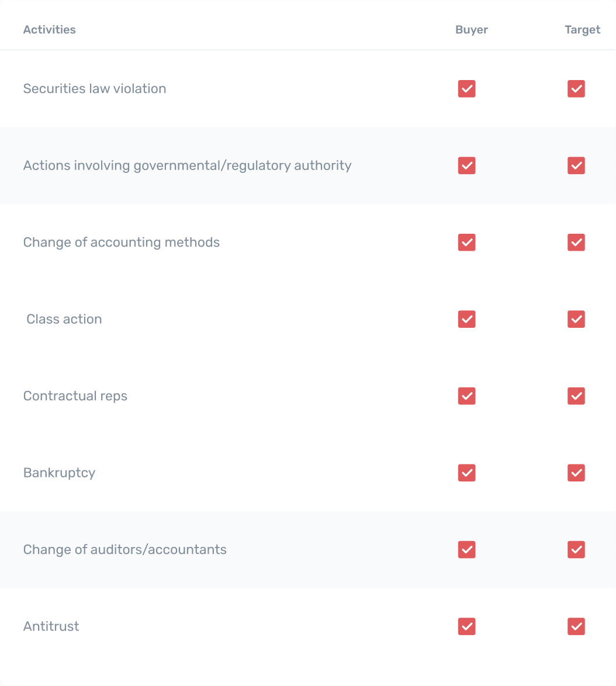This screenshot has height=686, width=616.
Task: Toggle Buyer checkbox for governmental/regulatory authority actions
Action: [466, 165]
